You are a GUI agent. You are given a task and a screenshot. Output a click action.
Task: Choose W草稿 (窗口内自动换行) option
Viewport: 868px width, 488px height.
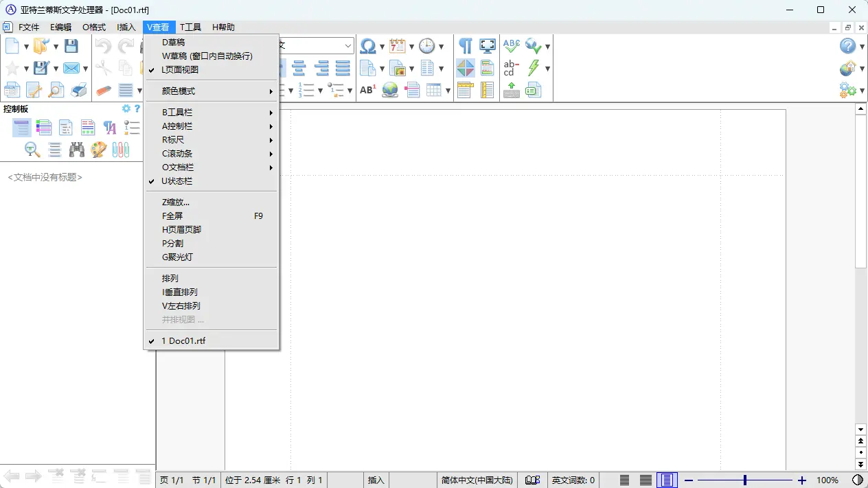[211, 56]
